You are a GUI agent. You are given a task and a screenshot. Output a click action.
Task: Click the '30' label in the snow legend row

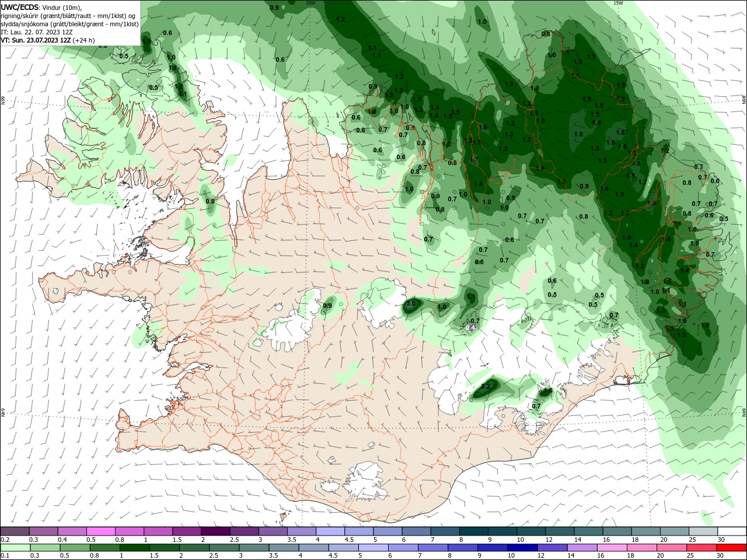[x=721, y=540]
